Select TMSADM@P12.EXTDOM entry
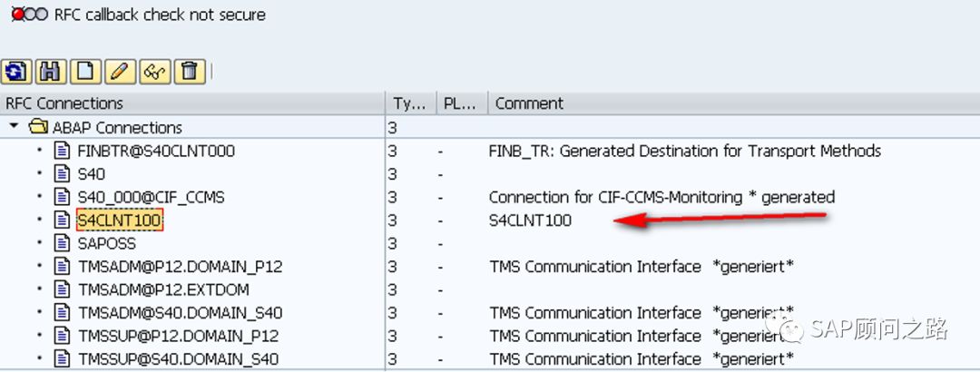This screenshot has width=980, height=372. pos(163,289)
